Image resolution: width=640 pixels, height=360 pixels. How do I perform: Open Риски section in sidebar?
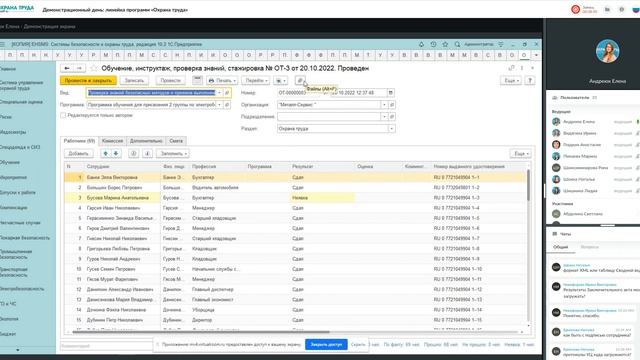click(6, 117)
